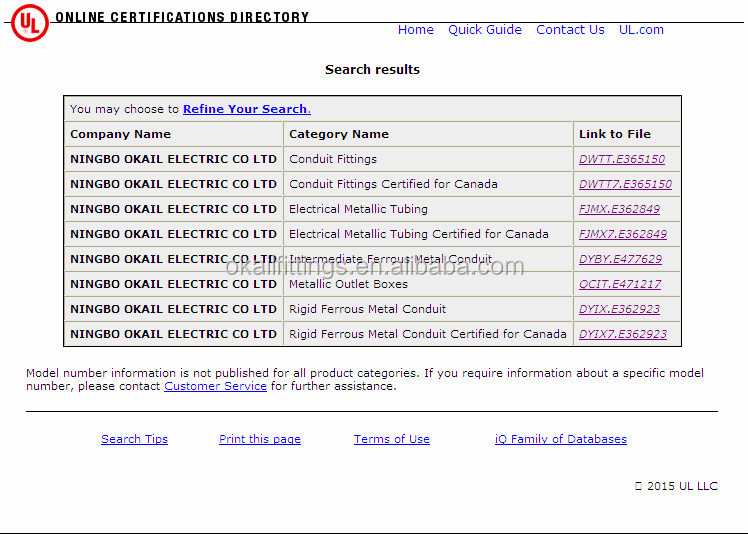Open file link FJMX7.E362849
The height and width of the screenshot is (534, 748).
(x=623, y=234)
